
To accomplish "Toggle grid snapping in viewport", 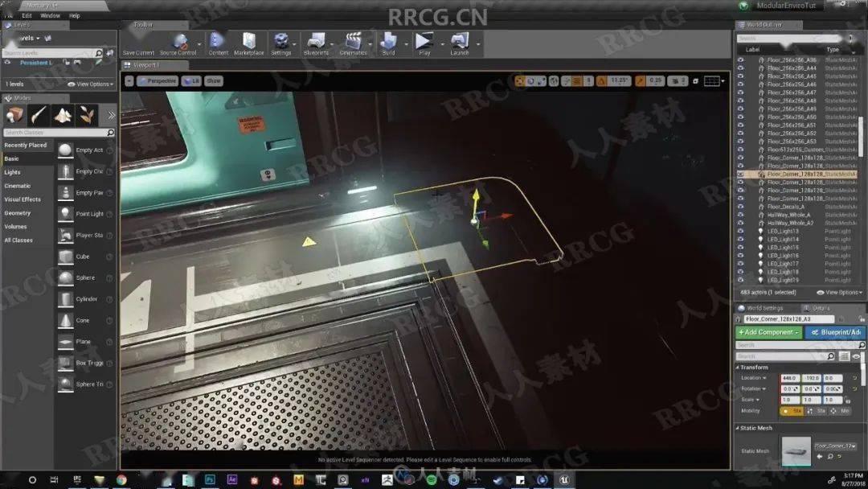I will coord(577,81).
